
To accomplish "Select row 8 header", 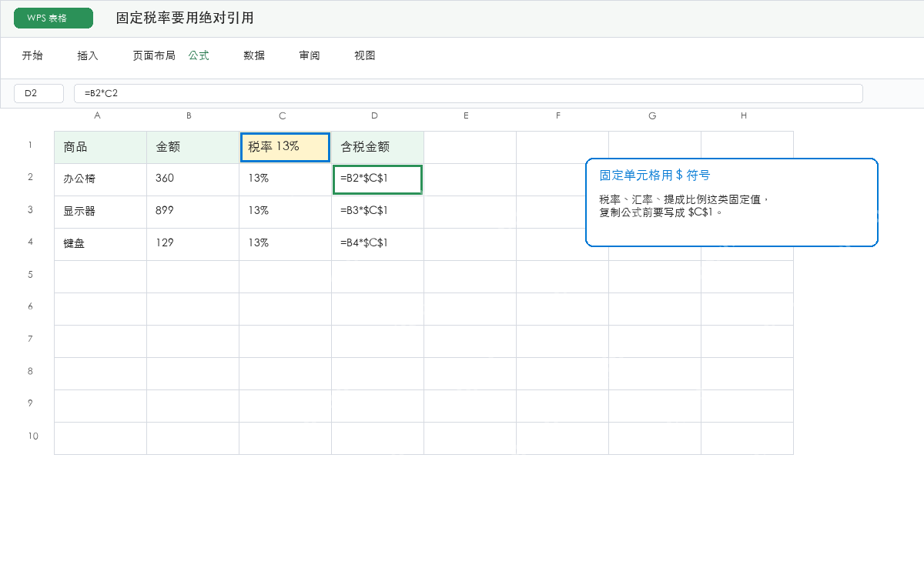I will pyautogui.click(x=30, y=371).
